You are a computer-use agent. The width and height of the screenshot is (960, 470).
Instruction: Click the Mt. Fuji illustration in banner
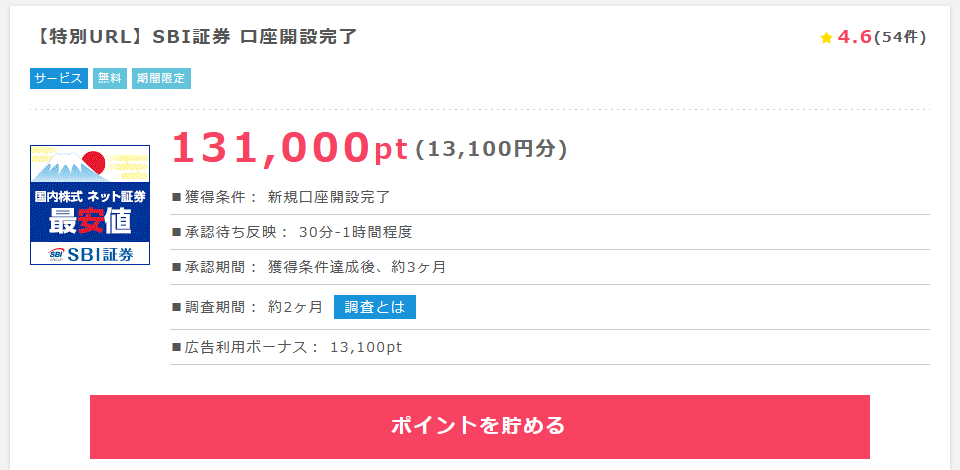[x=61, y=166]
